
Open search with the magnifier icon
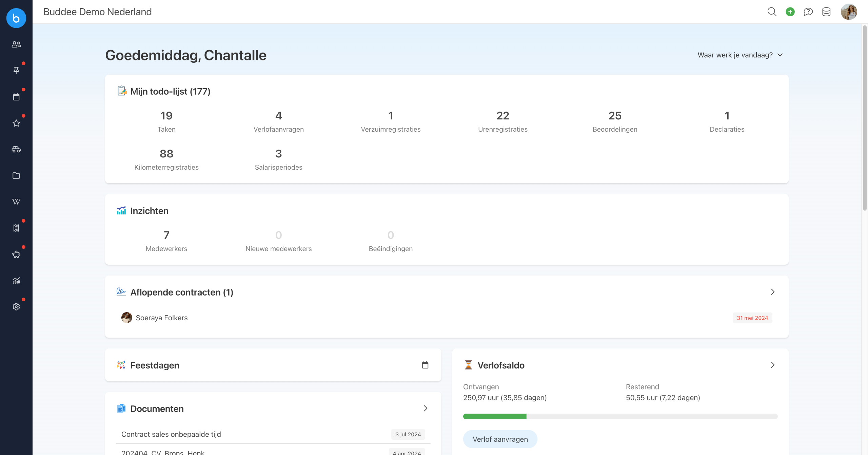(772, 12)
